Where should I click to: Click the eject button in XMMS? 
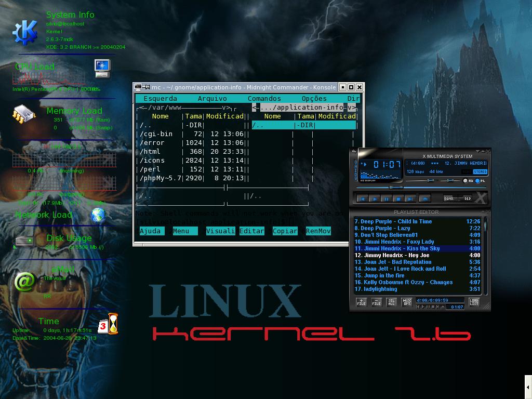pos(424,199)
